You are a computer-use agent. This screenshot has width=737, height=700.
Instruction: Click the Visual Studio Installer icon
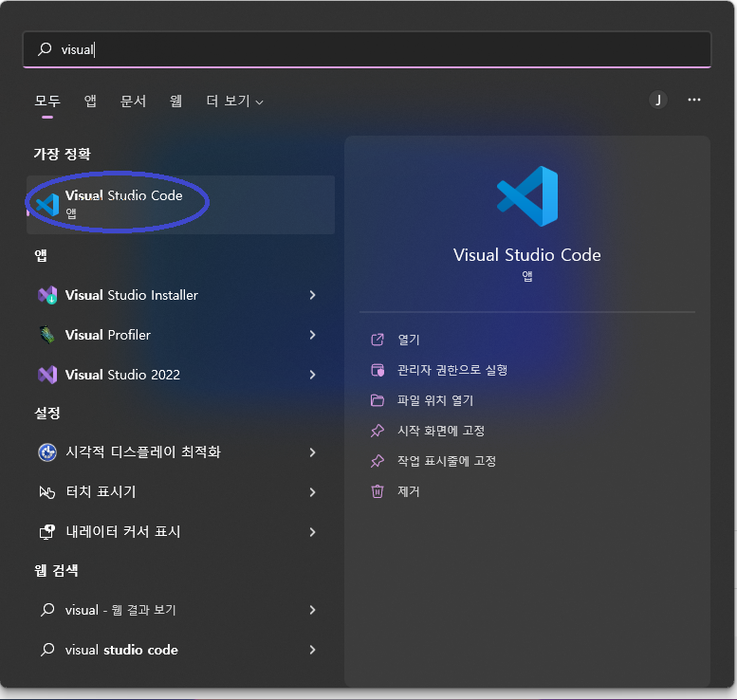click(x=47, y=295)
